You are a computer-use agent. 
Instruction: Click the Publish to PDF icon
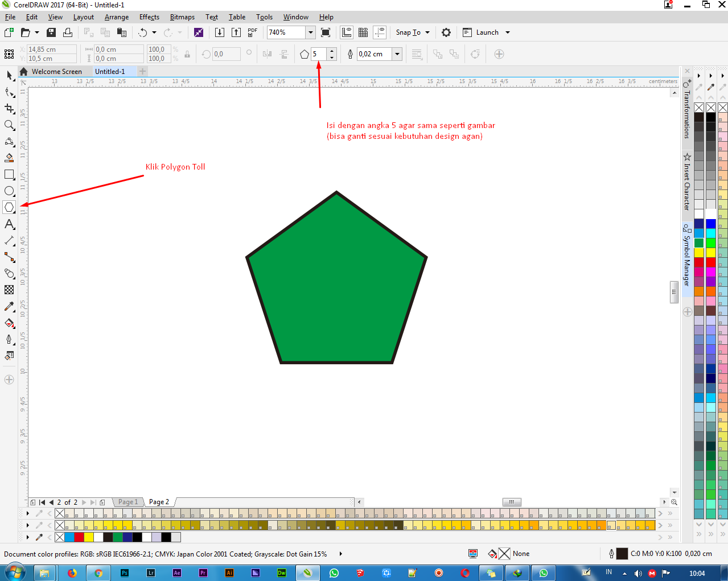(252, 32)
